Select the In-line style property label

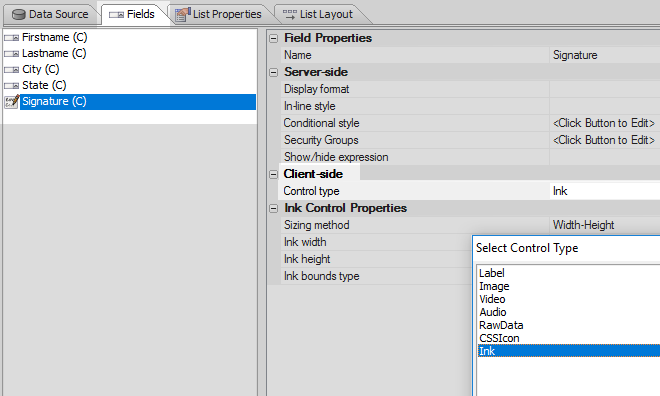pyautogui.click(x=309, y=106)
